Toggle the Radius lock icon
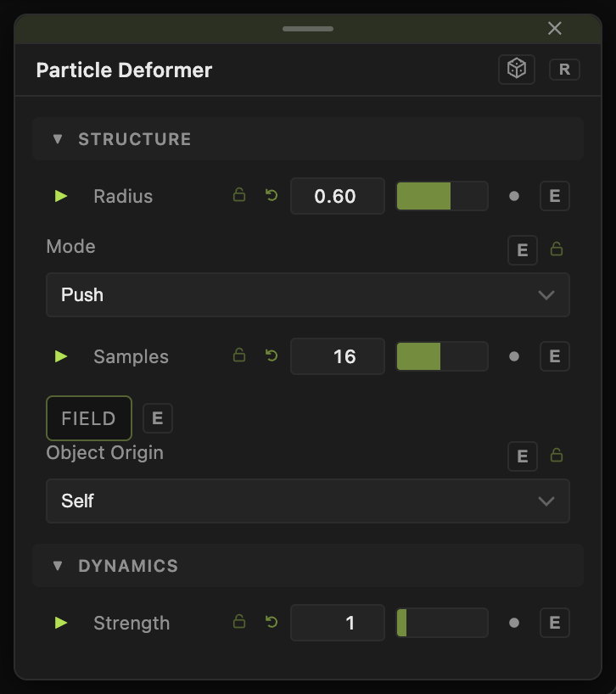The image size is (616, 694). (239, 195)
